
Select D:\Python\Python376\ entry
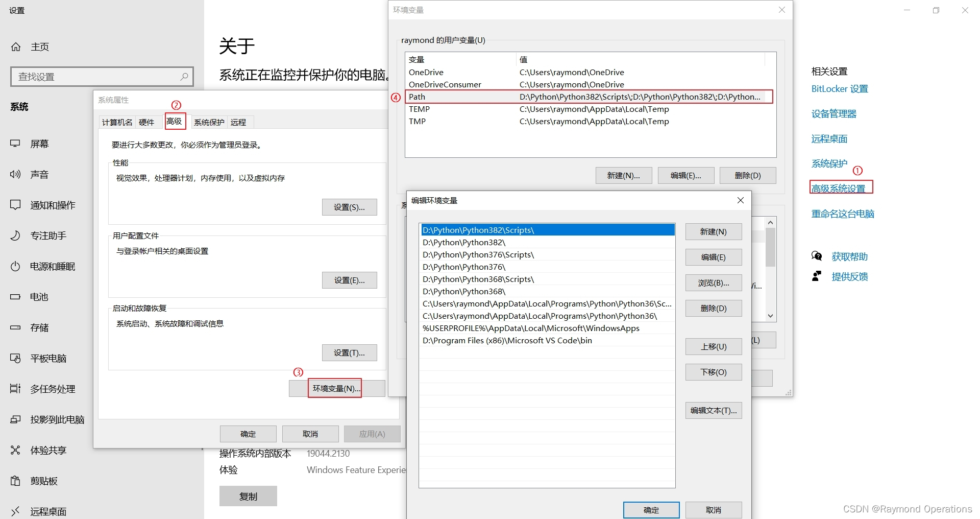click(547, 267)
